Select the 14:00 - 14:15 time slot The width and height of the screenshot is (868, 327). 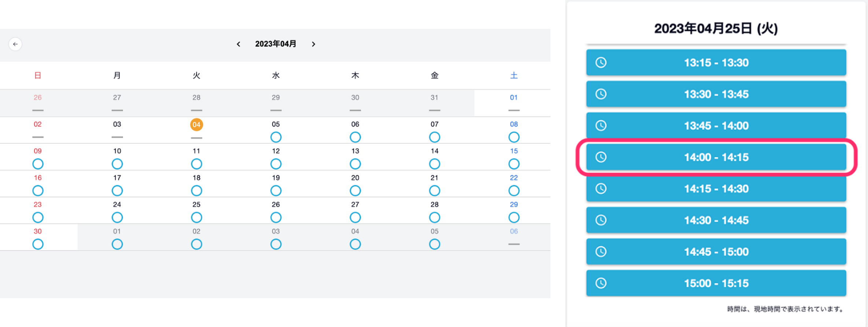pos(716,157)
